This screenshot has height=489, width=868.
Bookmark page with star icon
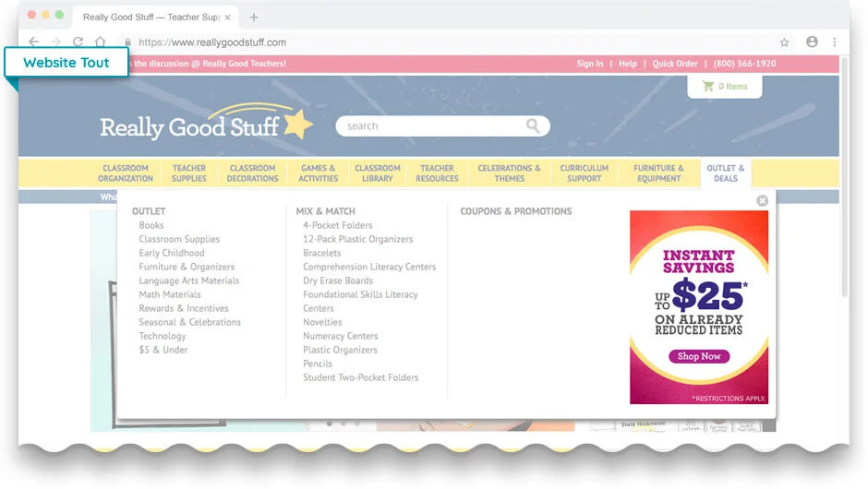784,42
